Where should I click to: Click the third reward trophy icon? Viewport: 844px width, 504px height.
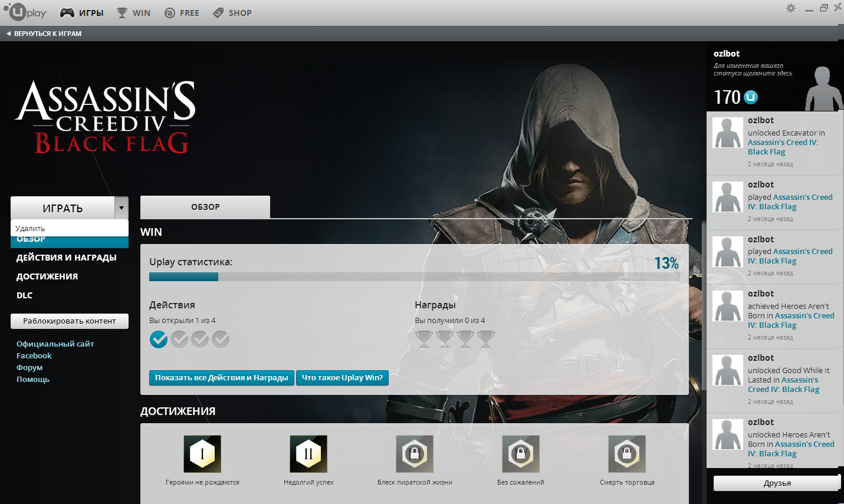coord(465,340)
